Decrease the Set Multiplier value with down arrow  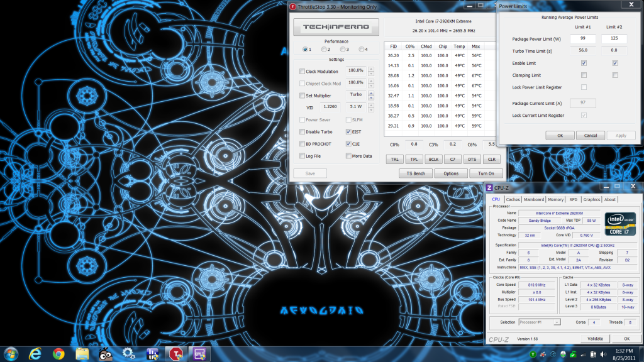[371, 98]
